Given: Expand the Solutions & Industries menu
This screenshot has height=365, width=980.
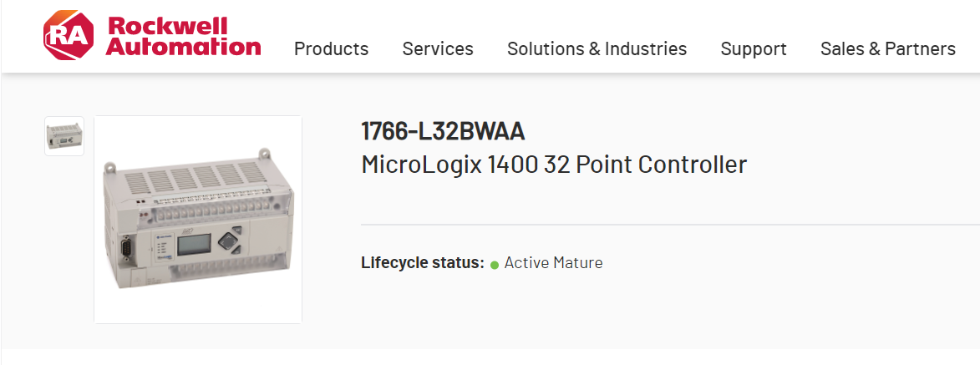Looking at the screenshot, I should (597, 49).
